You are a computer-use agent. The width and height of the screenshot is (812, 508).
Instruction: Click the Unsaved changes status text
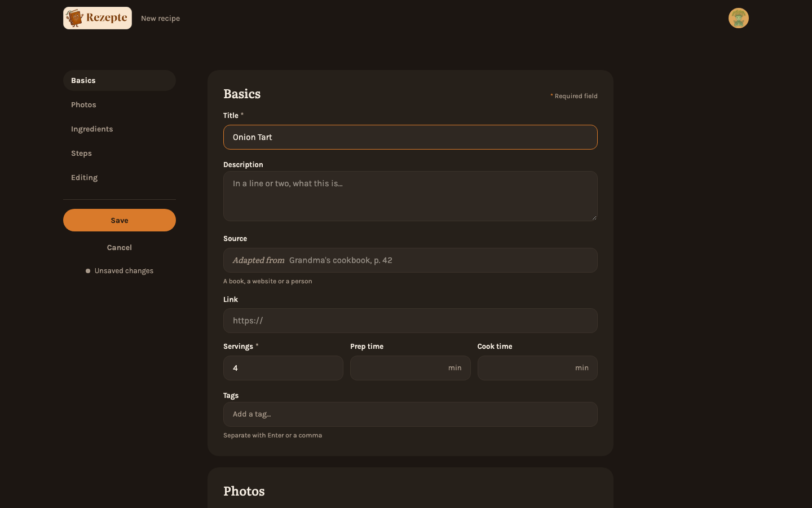(124, 271)
